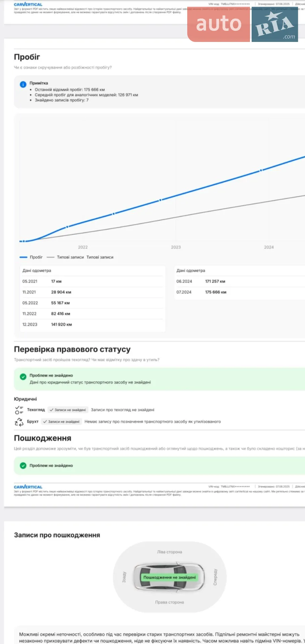305x644 pixels.
Task: Click the "Пробіг" legend label under the chart
Action: click(36, 257)
